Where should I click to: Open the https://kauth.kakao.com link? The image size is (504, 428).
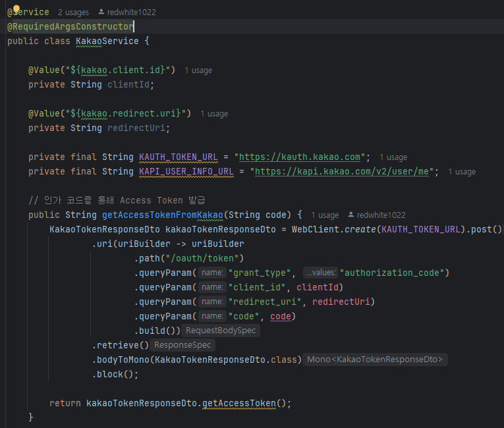[x=300, y=157]
